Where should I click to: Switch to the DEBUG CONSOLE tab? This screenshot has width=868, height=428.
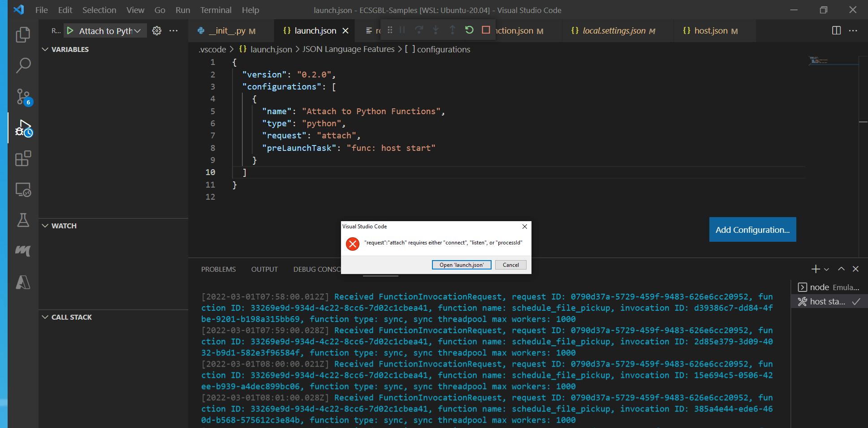coord(317,269)
